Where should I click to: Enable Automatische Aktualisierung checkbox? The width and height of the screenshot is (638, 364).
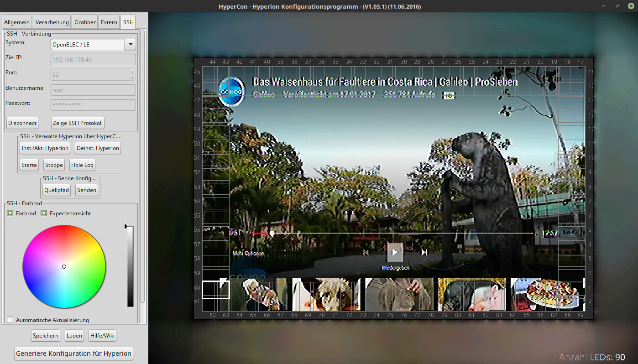[x=10, y=320]
